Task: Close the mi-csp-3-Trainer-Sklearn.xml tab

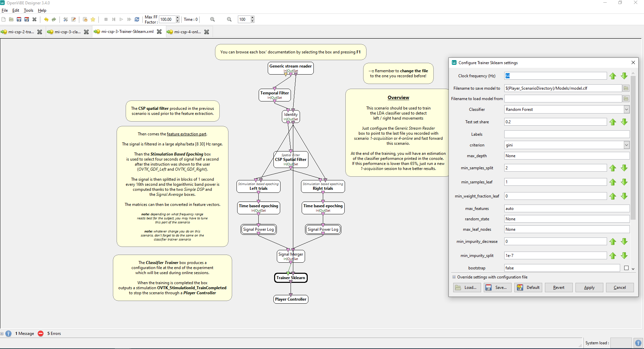Action: coord(159,32)
